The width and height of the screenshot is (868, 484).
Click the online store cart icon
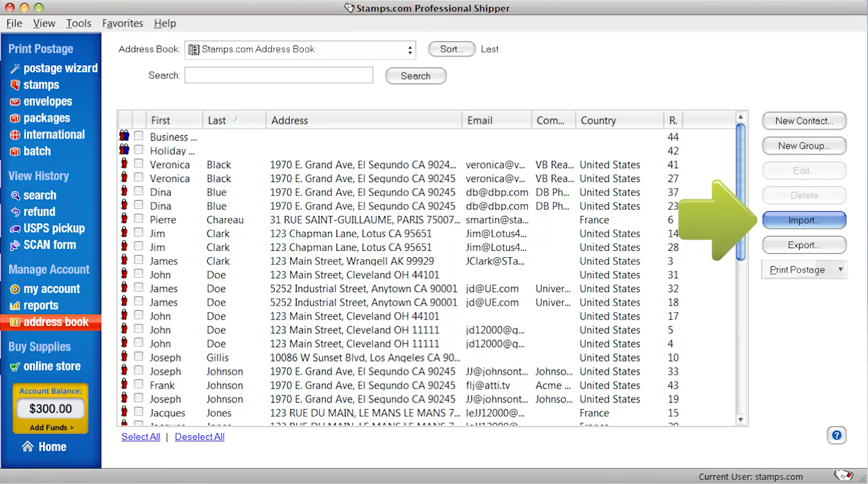click(15, 366)
